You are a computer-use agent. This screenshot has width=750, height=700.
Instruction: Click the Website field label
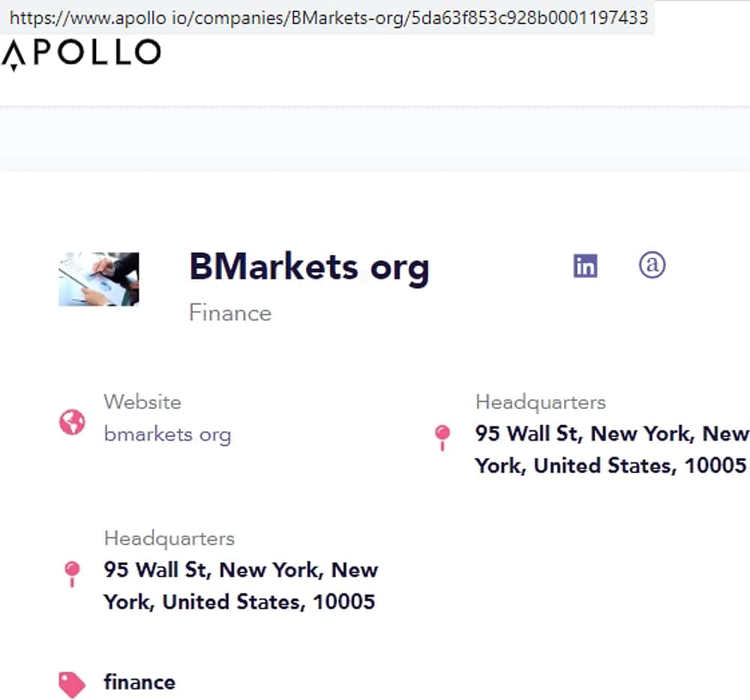point(142,402)
